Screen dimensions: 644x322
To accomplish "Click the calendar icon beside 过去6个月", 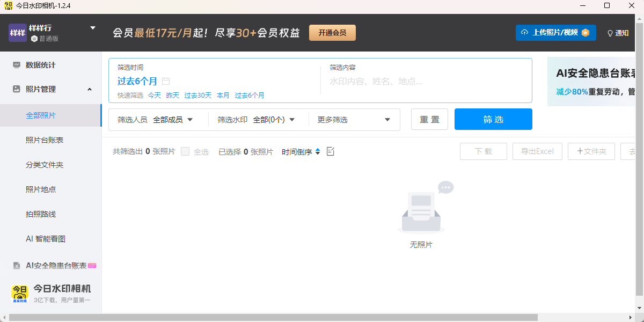I will [x=166, y=82].
